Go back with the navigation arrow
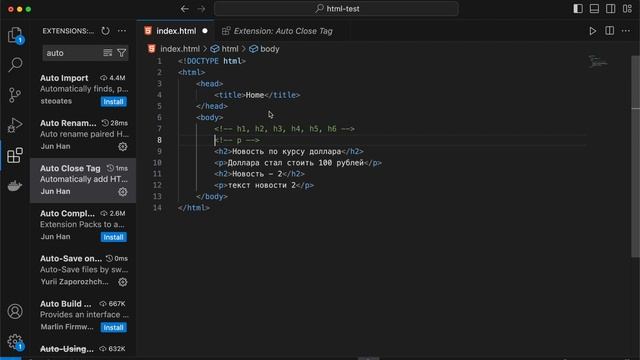Image resolution: width=640 pixels, height=360 pixels. click(184, 9)
